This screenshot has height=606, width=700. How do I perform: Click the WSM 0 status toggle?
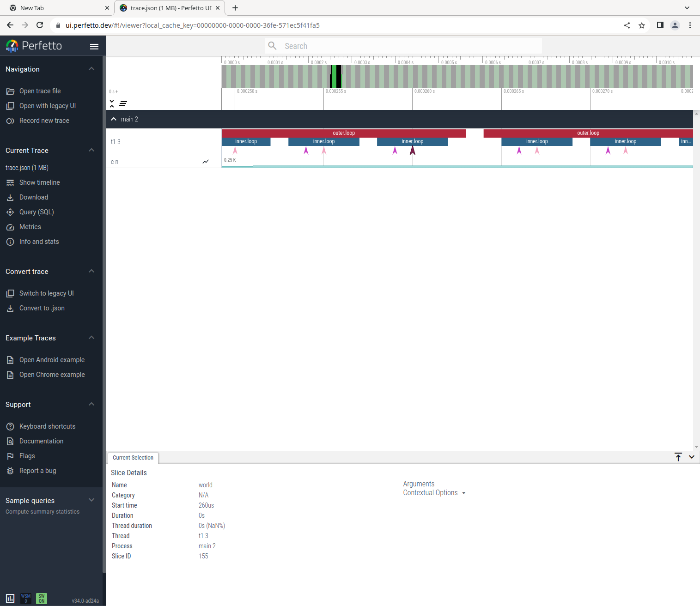[26, 598]
